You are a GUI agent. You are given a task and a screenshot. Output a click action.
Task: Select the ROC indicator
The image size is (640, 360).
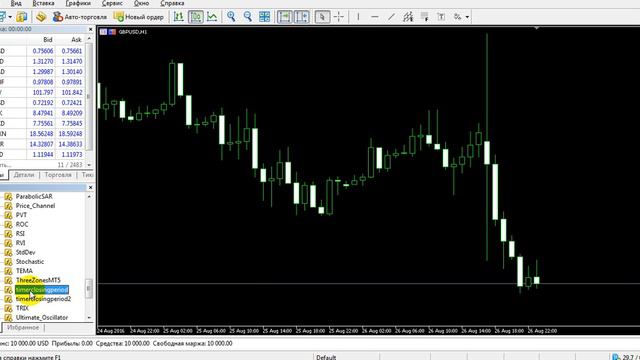tap(22, 224)
